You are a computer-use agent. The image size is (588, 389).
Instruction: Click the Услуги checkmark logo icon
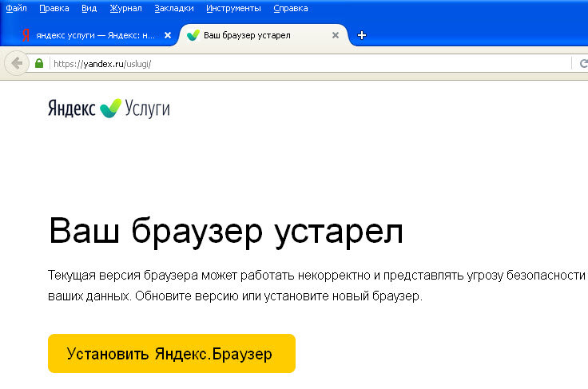point(110,109)
